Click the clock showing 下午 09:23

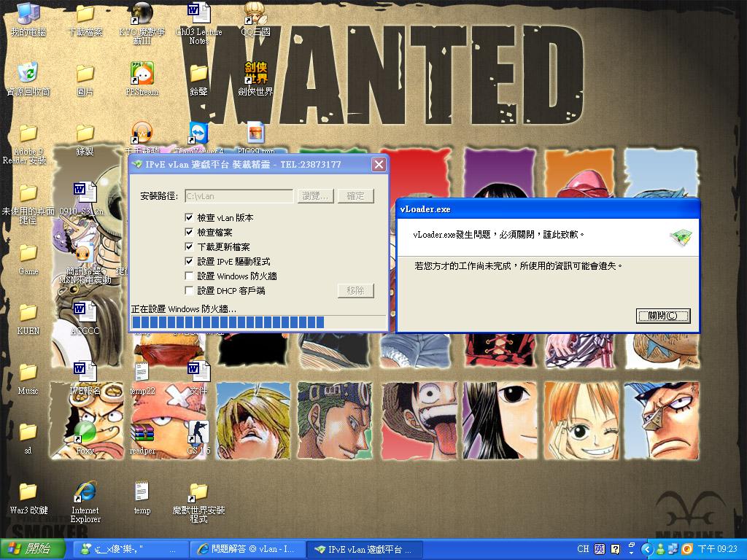pyautogui.click(x=718, y=549)
